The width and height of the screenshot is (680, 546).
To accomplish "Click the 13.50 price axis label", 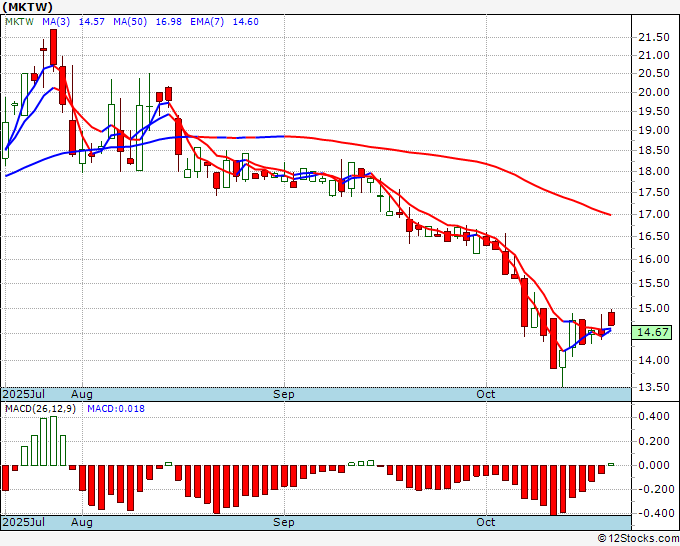I will point(655,388).
